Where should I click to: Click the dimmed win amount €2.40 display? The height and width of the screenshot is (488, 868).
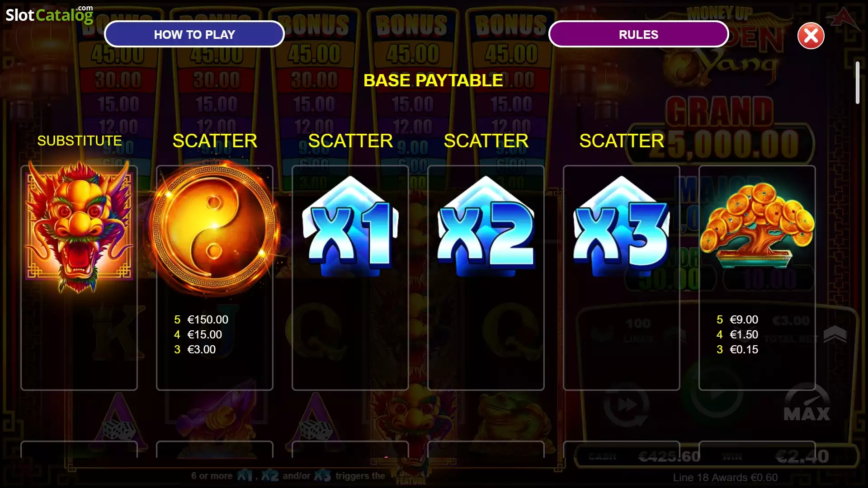coord(802,456)
